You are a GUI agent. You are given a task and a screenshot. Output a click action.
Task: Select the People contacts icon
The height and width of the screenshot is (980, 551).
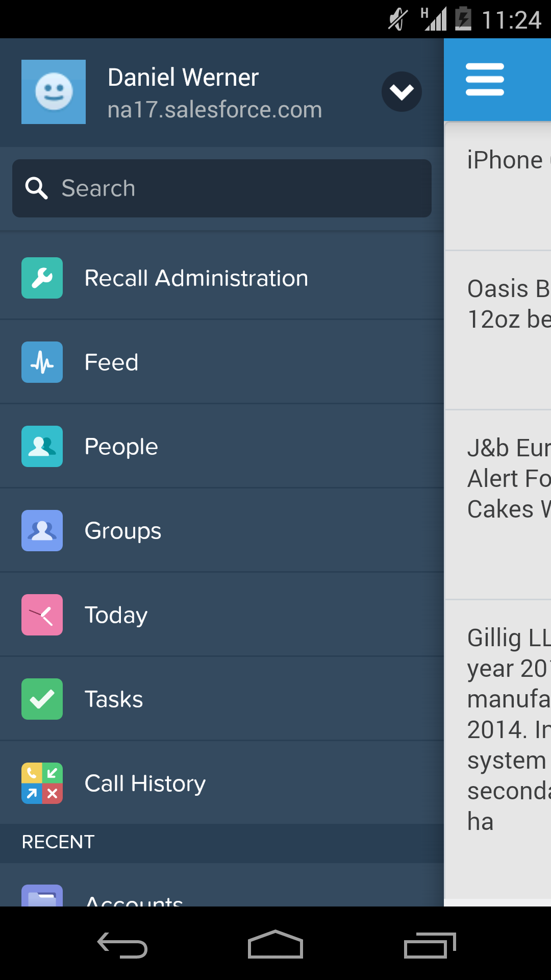tap(42, 447)
